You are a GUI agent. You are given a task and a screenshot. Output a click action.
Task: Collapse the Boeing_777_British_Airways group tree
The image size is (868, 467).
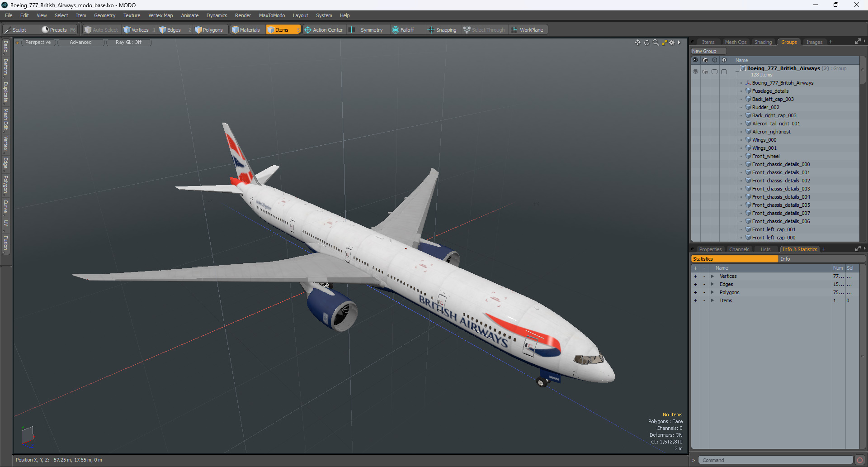click(737, 71)
